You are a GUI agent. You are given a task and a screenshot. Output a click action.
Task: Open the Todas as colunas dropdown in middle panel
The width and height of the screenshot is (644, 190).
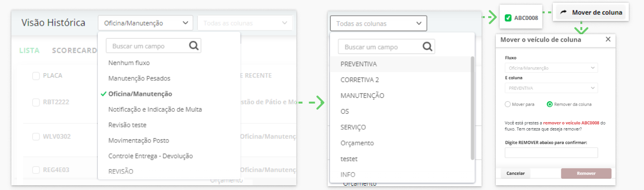click(379, 23)
